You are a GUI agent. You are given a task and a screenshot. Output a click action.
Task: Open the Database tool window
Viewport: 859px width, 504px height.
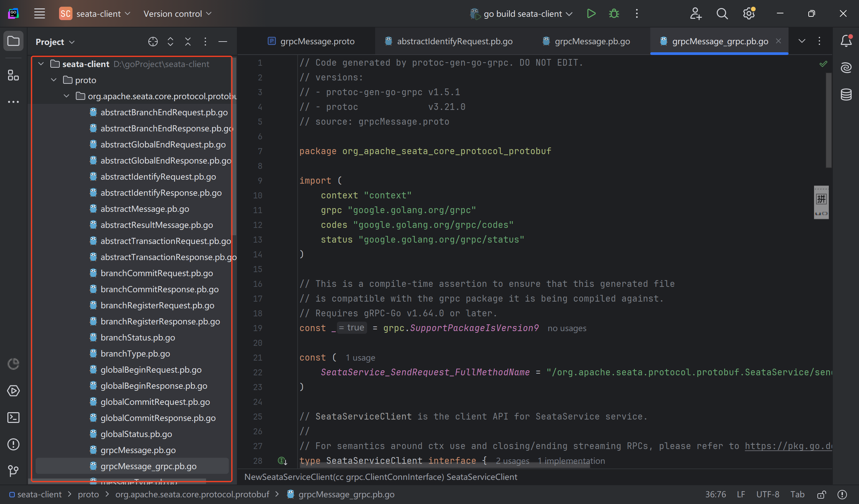pos(846,94)
